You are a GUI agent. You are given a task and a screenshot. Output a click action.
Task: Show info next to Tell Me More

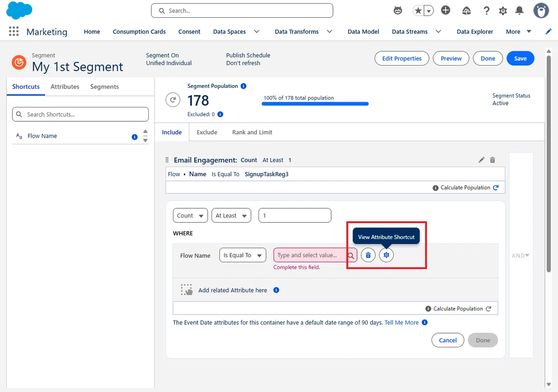(x=425, y=322)
